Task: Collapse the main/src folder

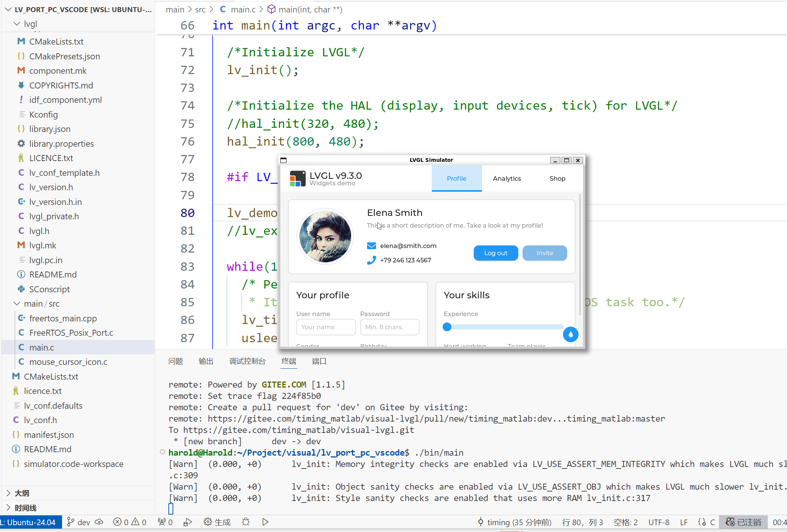Action: click(17, 304)
